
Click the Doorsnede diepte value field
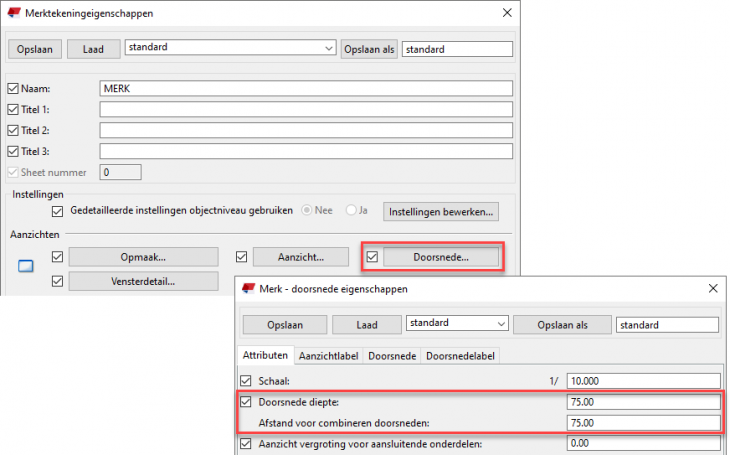tap(644, 402)
